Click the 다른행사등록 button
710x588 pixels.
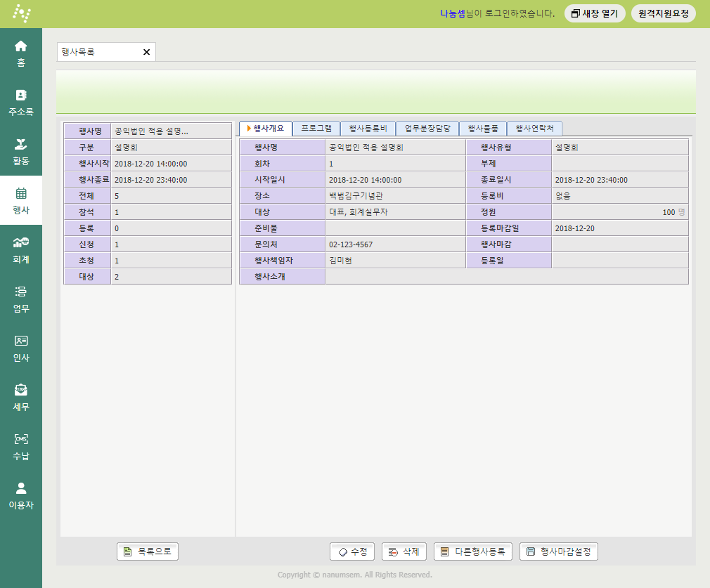[473, 551]
